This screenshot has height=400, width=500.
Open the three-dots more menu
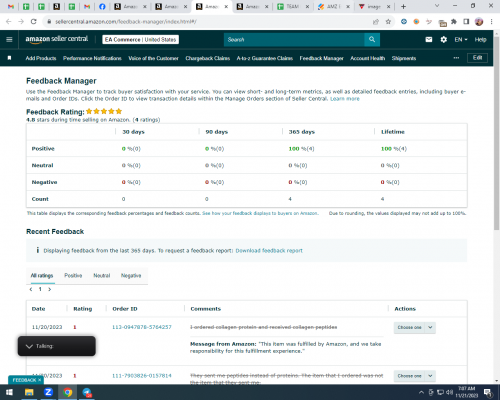coord(456,58)
